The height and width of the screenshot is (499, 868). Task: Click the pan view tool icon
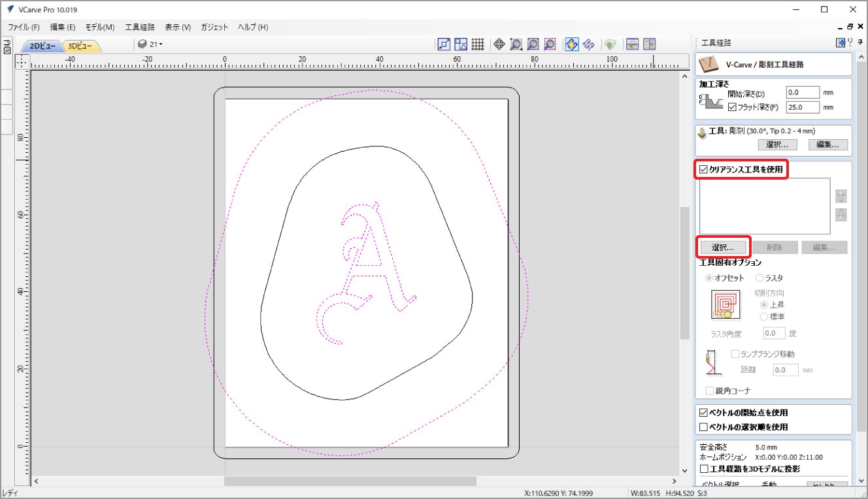(499, 44)
